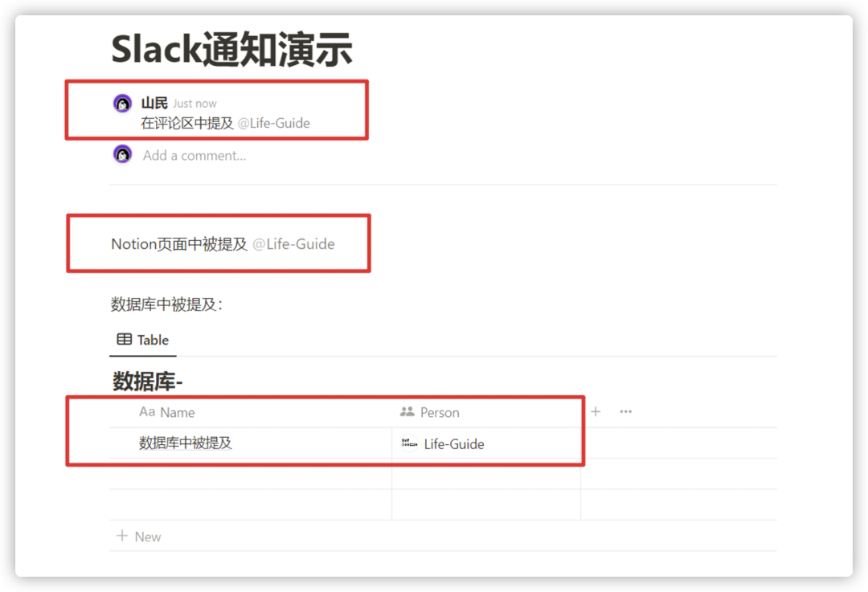Click the plus icon to add a database property

595,411
